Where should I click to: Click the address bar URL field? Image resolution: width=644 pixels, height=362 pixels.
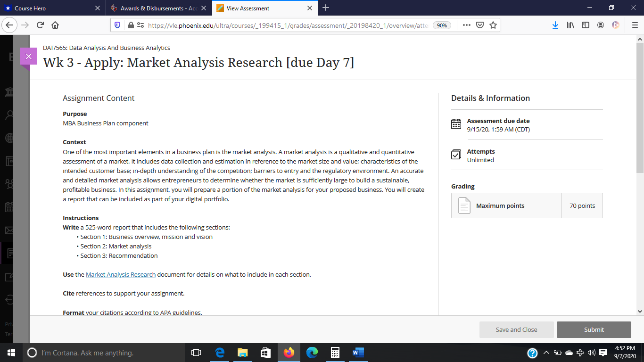coord(288,25)
